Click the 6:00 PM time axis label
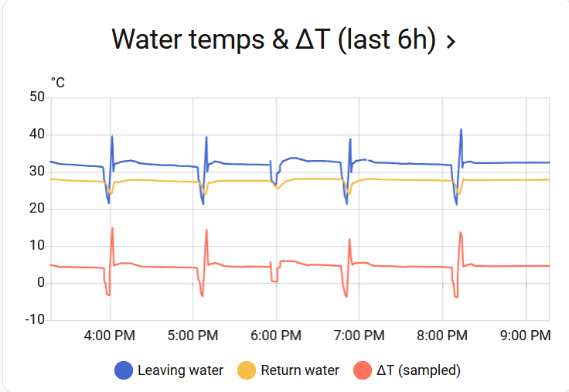 click(x=276, y=336)
